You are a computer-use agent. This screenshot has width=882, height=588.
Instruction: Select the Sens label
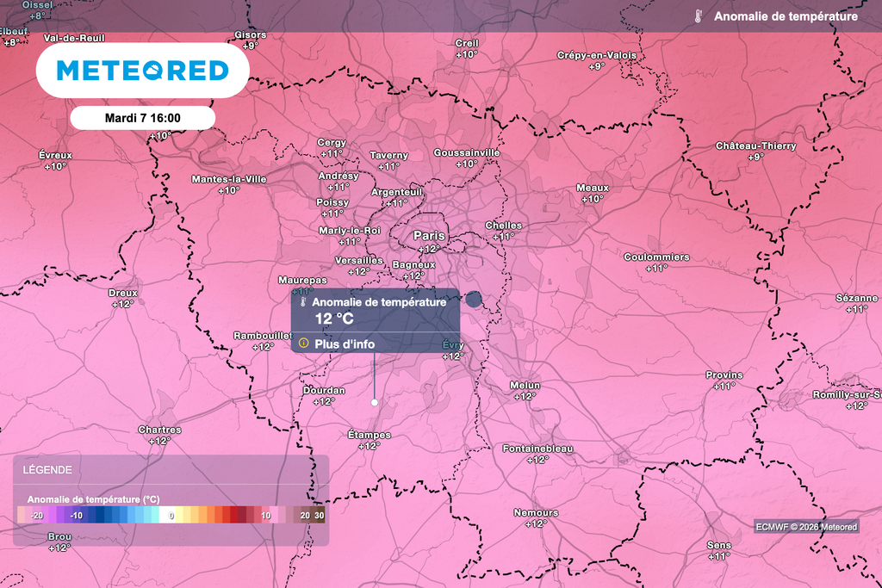pos(719,545)
